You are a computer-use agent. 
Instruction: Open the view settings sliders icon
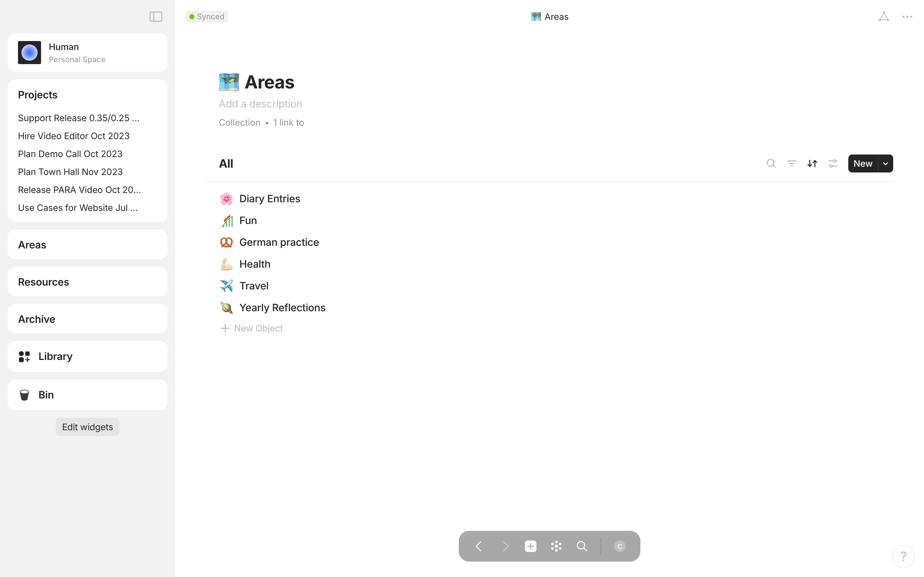[833, 164]
